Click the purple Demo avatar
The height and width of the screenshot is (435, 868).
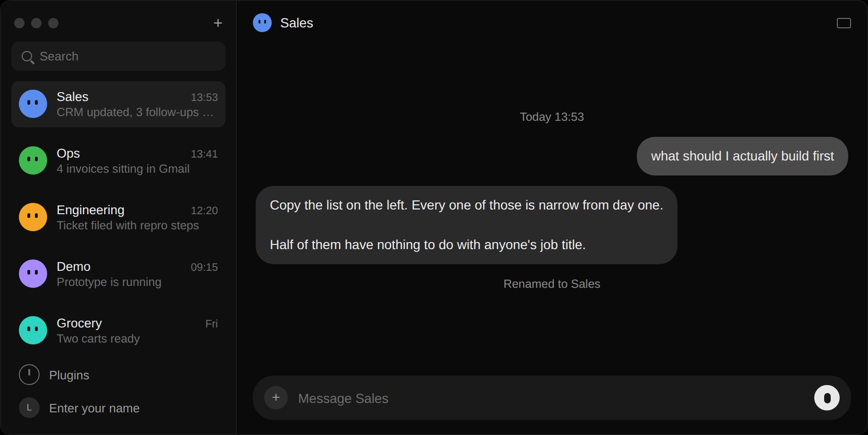pyautogui.click(x=33, y=274)
